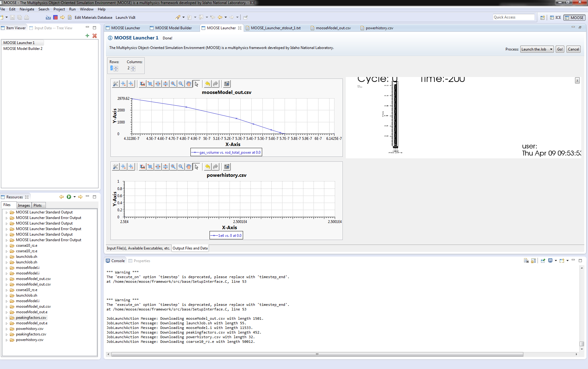Save snapshot of mooseModel_out.csv plot

[227, 84]
